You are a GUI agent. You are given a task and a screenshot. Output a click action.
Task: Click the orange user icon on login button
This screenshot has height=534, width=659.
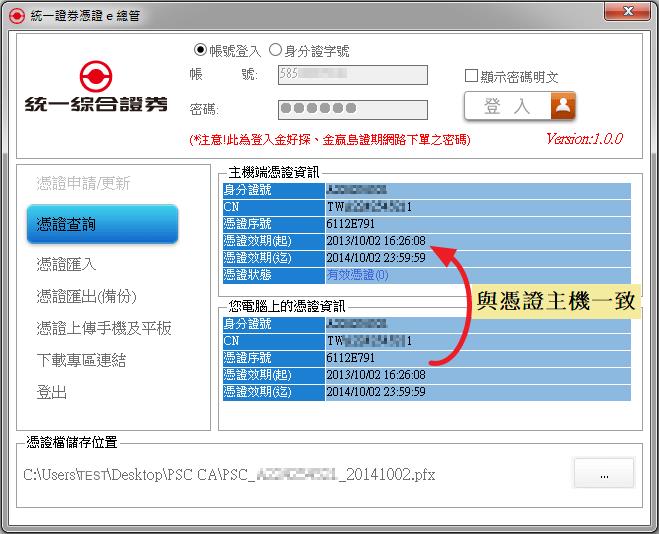pos(563,106)
